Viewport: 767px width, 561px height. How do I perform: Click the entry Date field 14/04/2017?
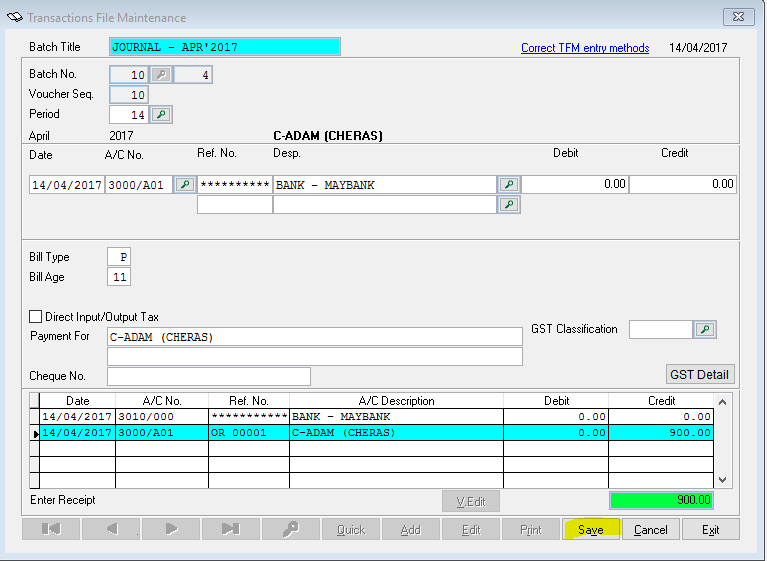[67, 185]
